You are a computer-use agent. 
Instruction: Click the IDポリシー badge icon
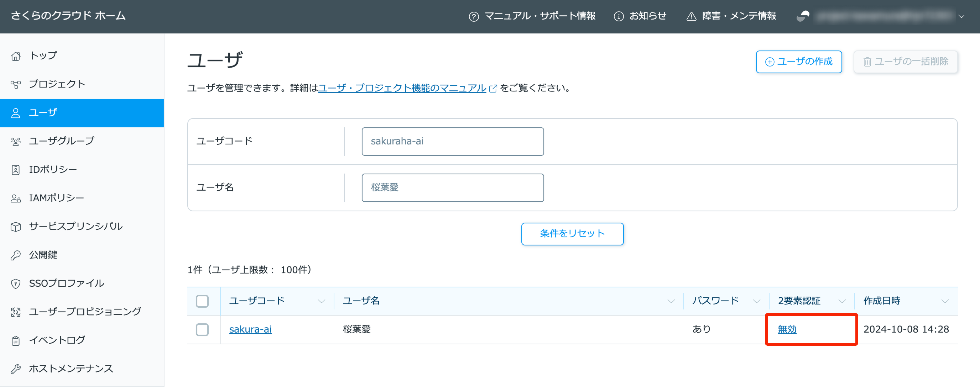[16, 170]
